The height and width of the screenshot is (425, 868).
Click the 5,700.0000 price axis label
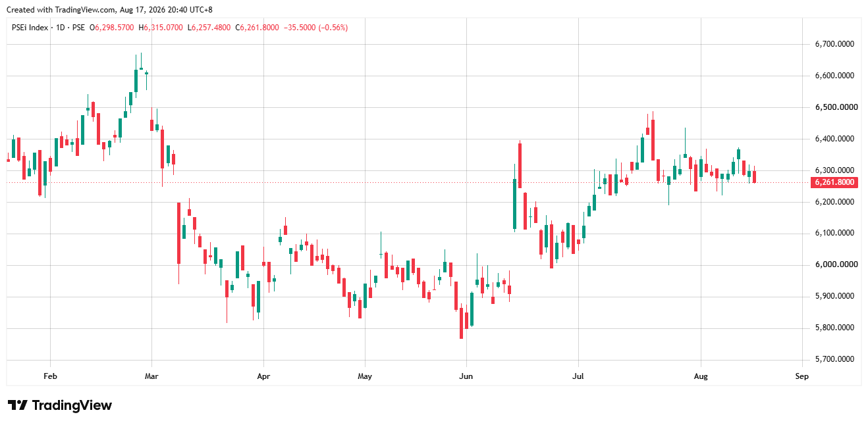point(834,360)
